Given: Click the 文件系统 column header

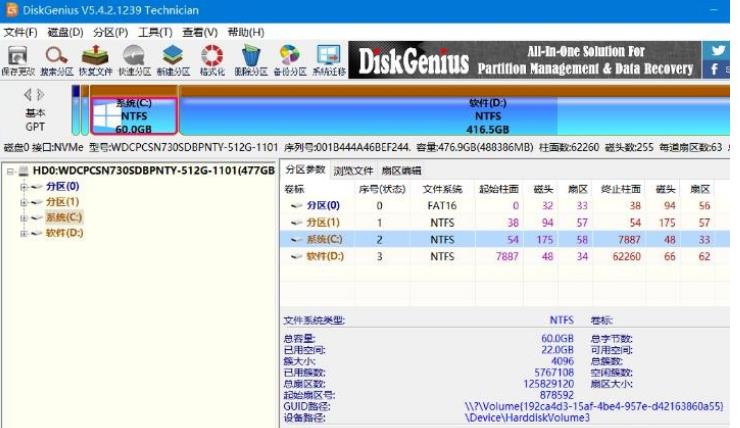Looking at the screenshot, I should point(442,189).
